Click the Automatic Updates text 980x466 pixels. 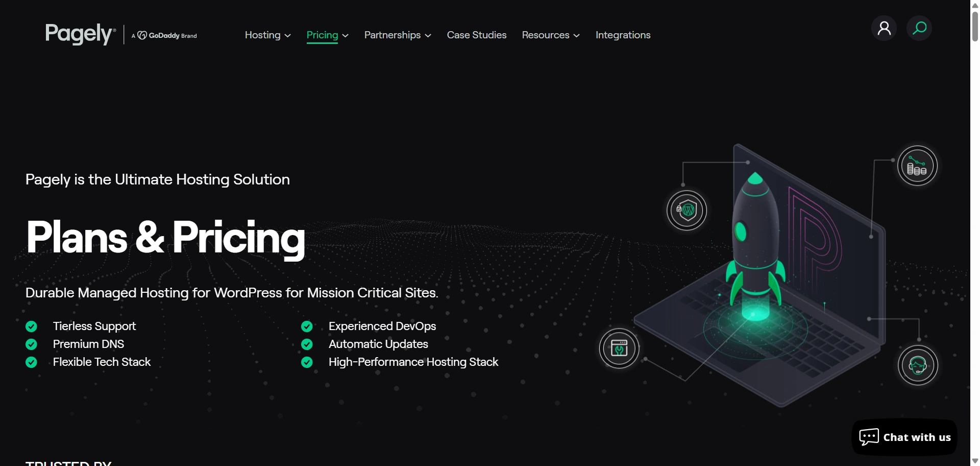pos(378,344)
